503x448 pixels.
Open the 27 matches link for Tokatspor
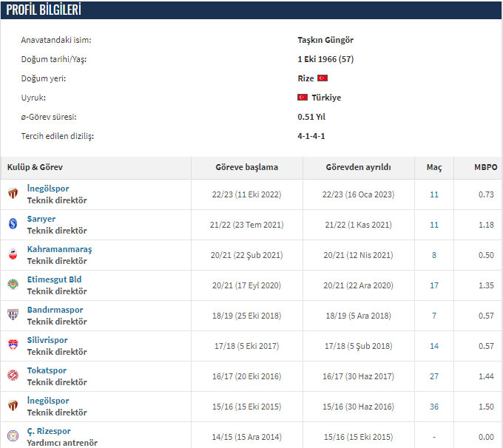[434, 376]
